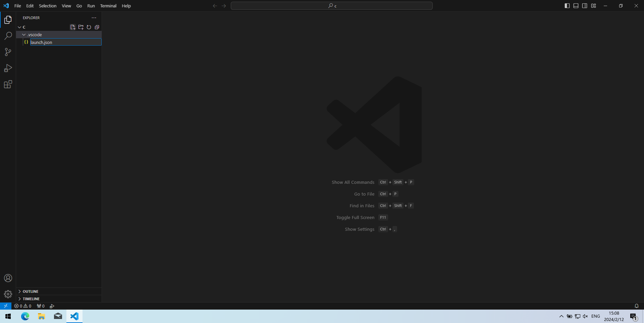
Task: Open the Run menu
Action: pos(91,6)
